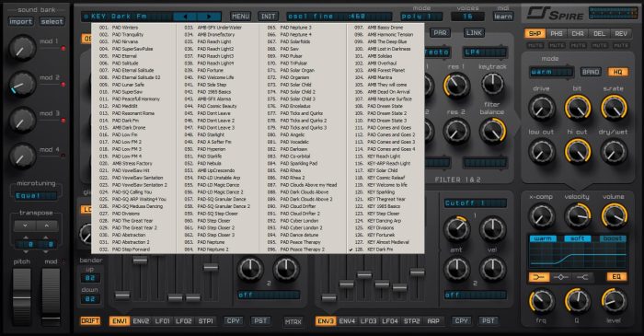
Task: Adjust the mod 2 knob
Action: [x=22, y=84]
